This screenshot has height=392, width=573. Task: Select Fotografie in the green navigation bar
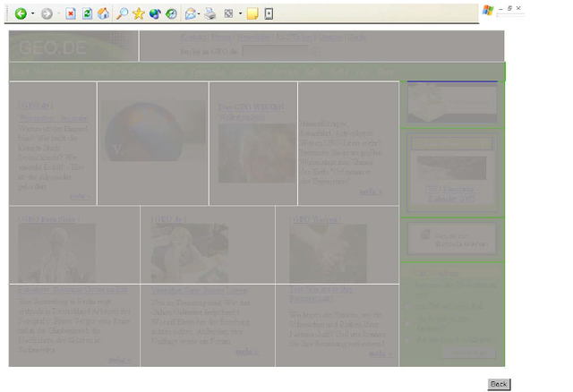tap(208, 72)
